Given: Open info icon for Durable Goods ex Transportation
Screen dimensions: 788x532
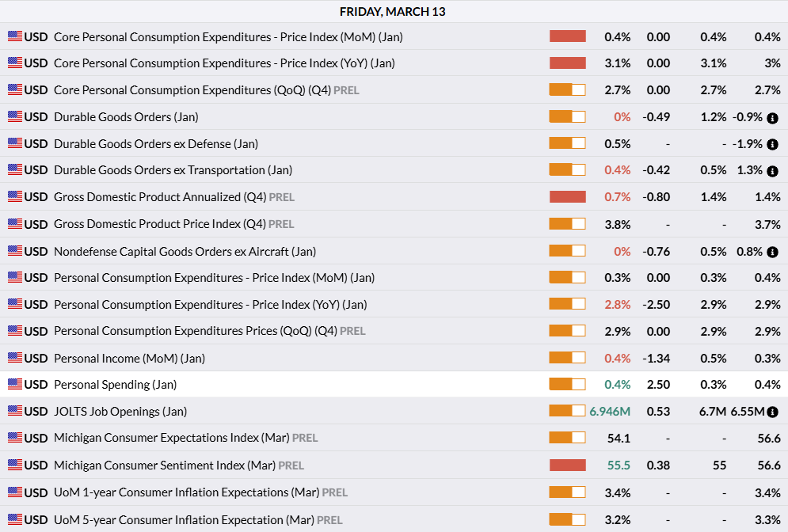Looking at the screenshot, I should pos(772,171).
